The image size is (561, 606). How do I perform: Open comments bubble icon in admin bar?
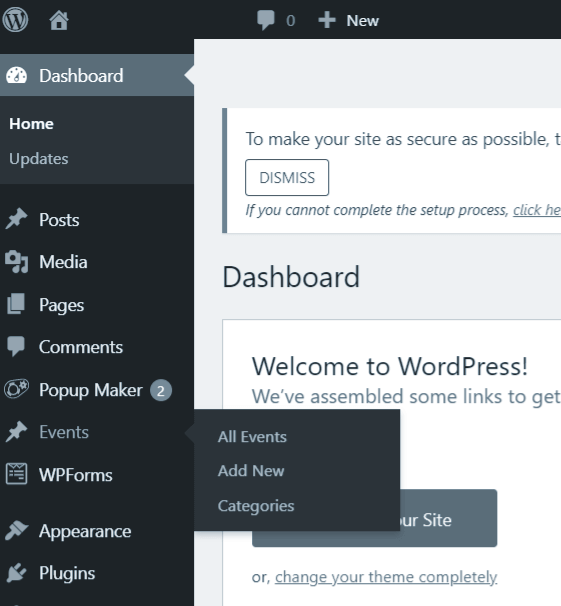pos(266,20)
